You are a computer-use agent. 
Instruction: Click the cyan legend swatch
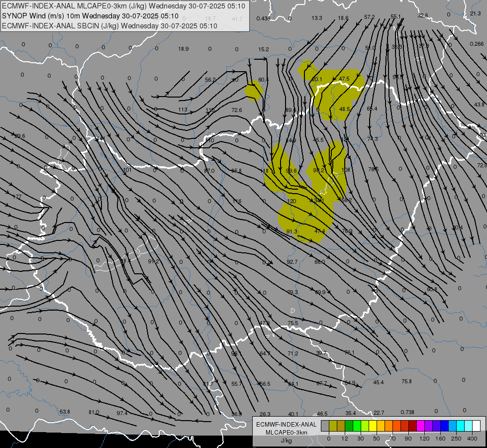[x=461, y=426]
